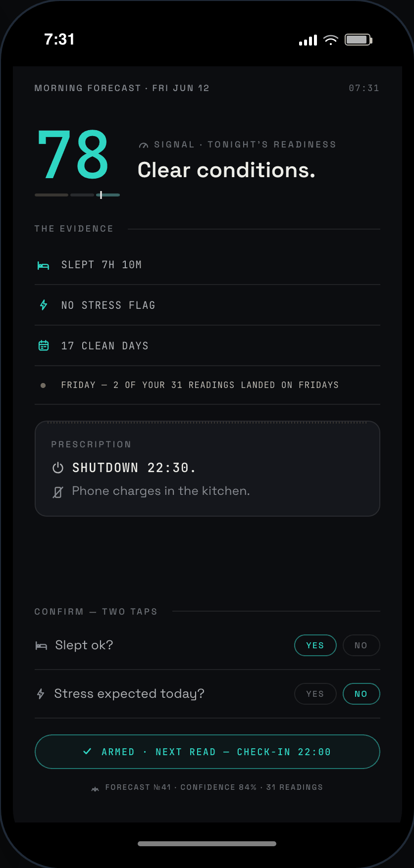Tap the power icon beside Shutdown 22:30
Viewport: 414px width, 868px height.
click(x=58, y=468)
